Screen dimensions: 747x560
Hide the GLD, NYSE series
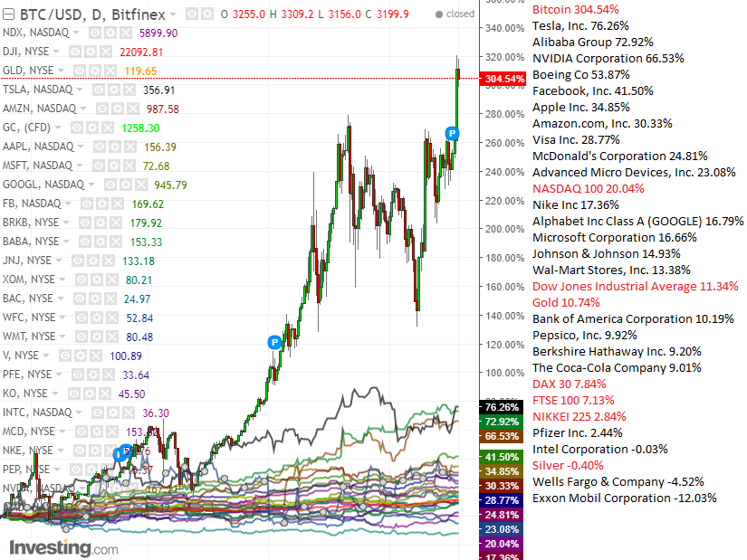click(80, 71)
